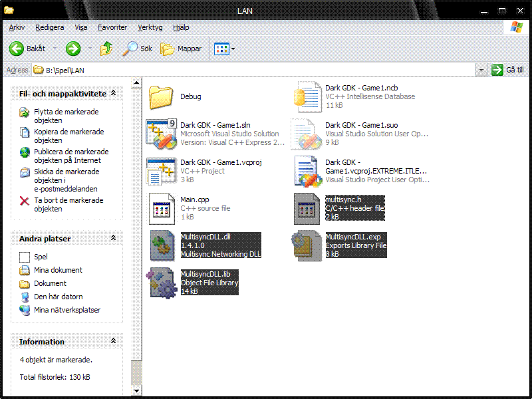The image size is (532, 399).
Task: Open the Spel link under Andra platser
Action: click(x=41, y=257)
